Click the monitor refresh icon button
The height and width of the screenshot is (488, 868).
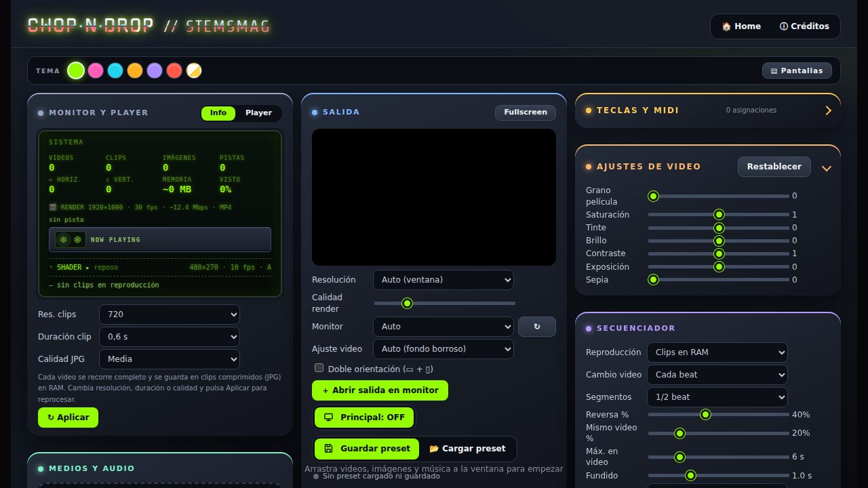coord(537,327)
